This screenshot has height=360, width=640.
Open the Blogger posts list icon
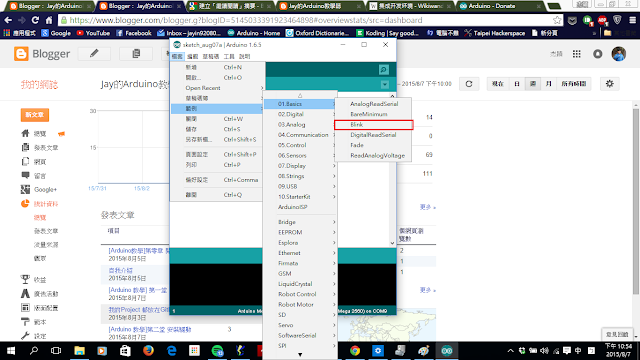pos(136,53)
